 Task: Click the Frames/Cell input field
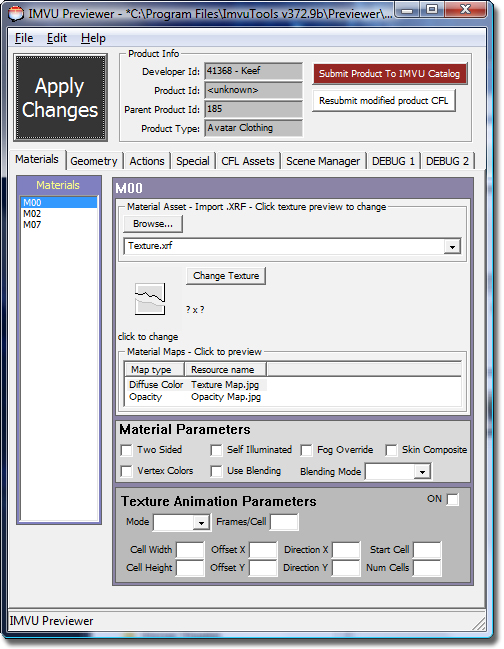coord(284,522)
